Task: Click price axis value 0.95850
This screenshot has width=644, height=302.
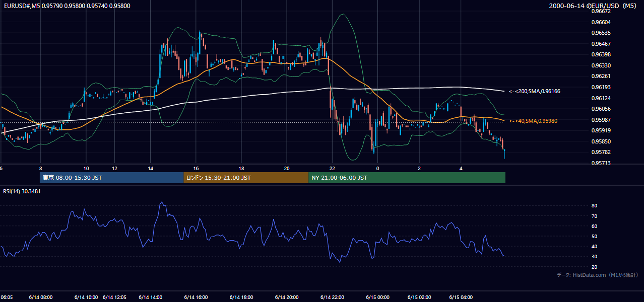Action: [x=601, y=141]
